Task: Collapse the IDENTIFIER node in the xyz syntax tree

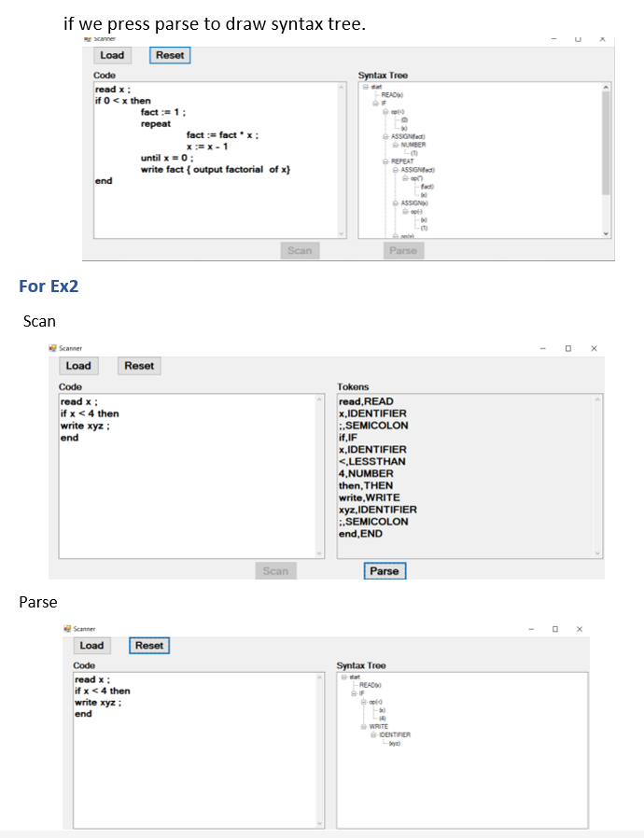Action: point(373,734)
